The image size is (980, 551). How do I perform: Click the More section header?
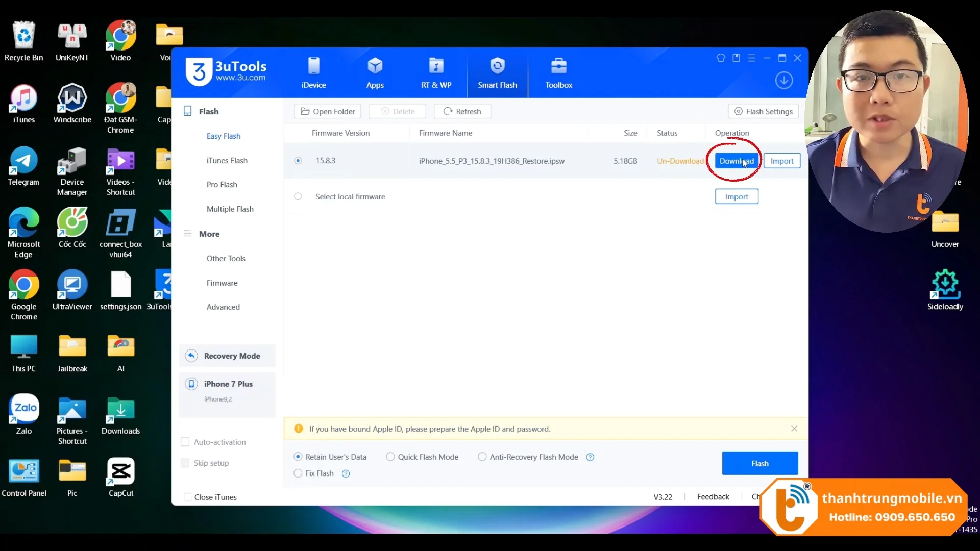(x=209, y=234)
